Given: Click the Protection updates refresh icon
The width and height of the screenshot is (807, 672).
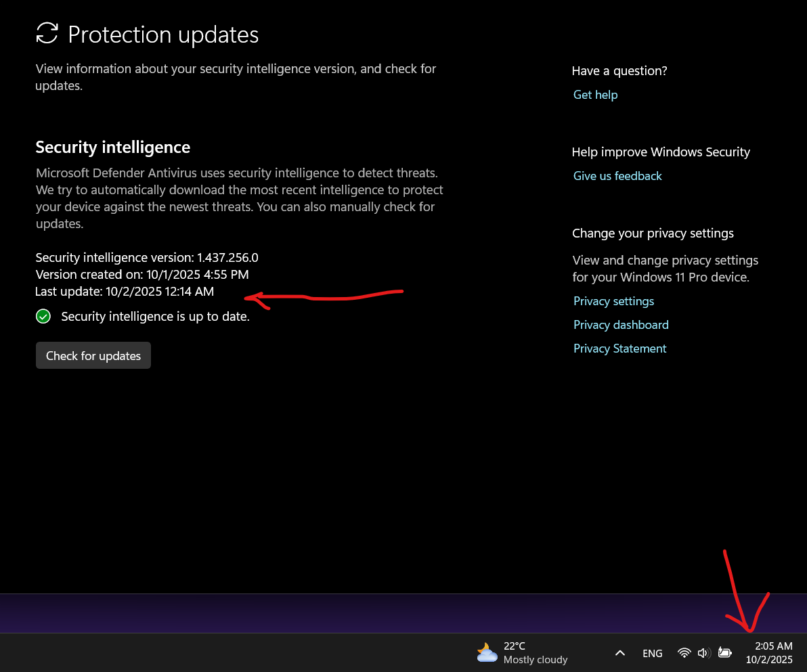Looking at the screenshot, I should 46,32.
